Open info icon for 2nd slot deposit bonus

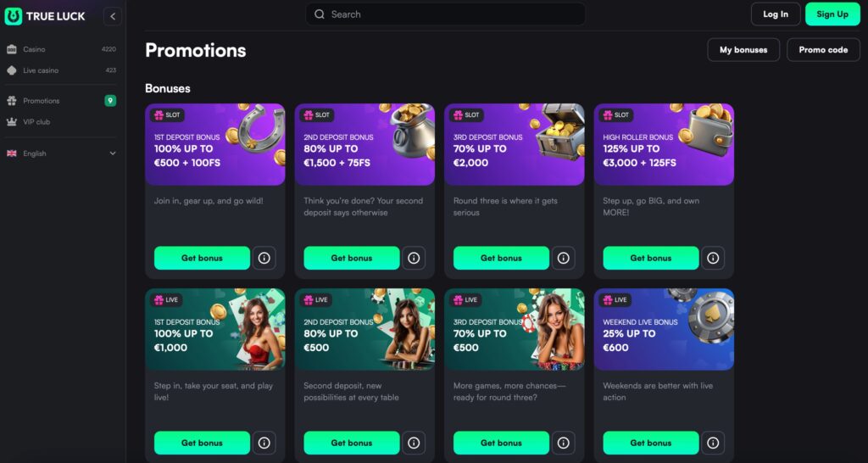414,258
